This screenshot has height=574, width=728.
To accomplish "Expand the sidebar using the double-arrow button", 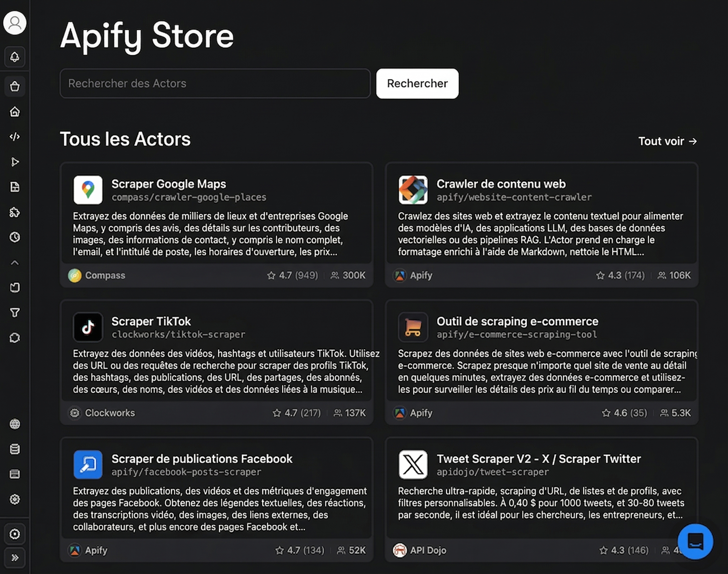I will pos(15,557).
